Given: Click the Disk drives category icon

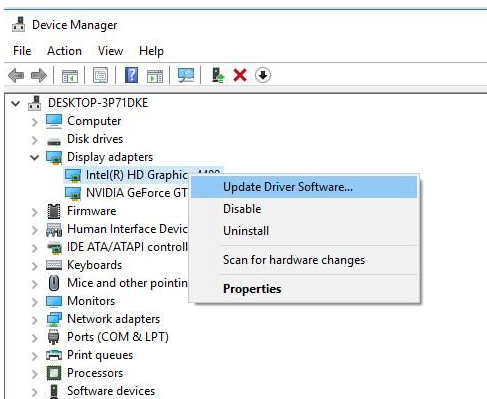Looking at the screenshot, I should point(54,141).
